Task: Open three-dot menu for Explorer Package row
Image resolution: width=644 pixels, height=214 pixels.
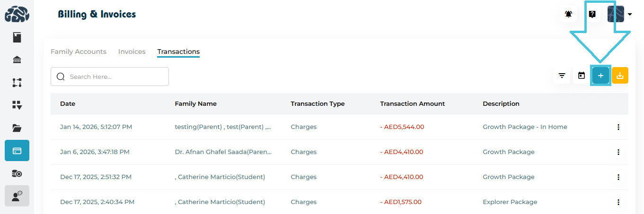Action: (x=618, y=202)
